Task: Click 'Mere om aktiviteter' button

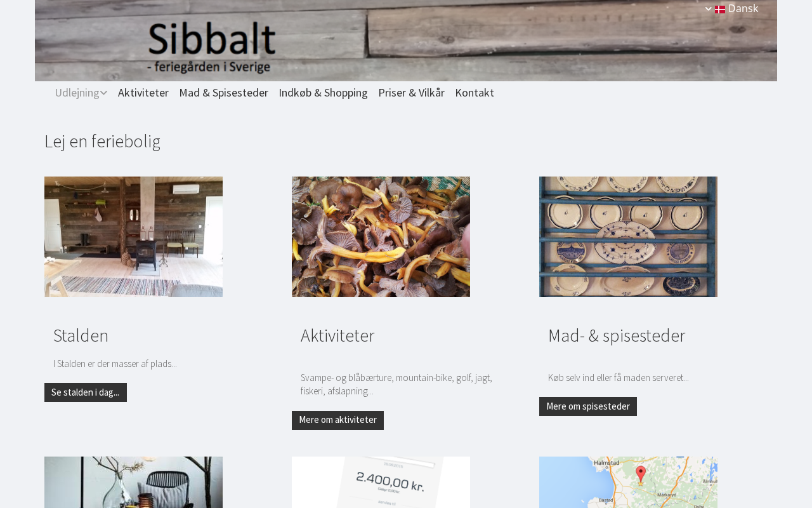Action: point(337,420)
